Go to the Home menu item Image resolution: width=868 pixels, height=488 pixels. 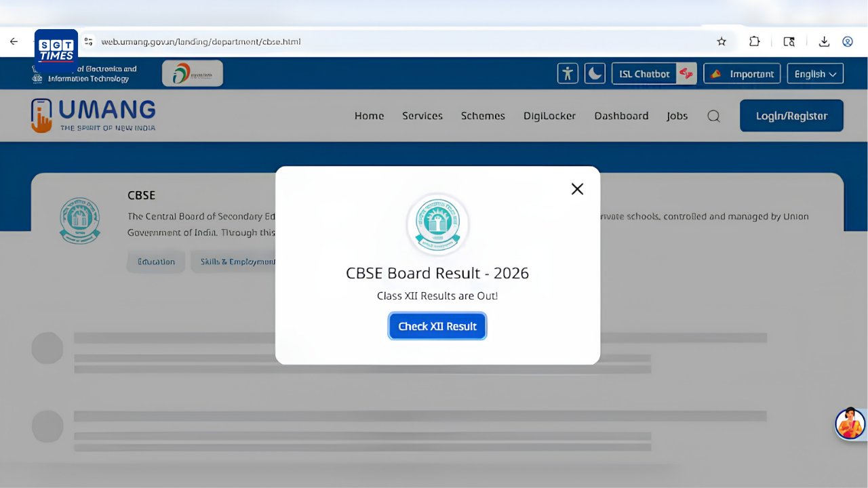click(369, 116)
